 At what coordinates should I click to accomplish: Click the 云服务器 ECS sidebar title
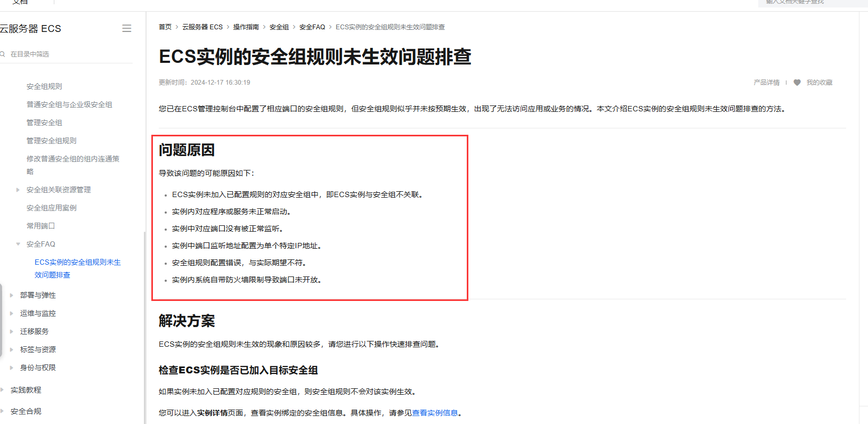pyautogui.click(x=30, y=29)
